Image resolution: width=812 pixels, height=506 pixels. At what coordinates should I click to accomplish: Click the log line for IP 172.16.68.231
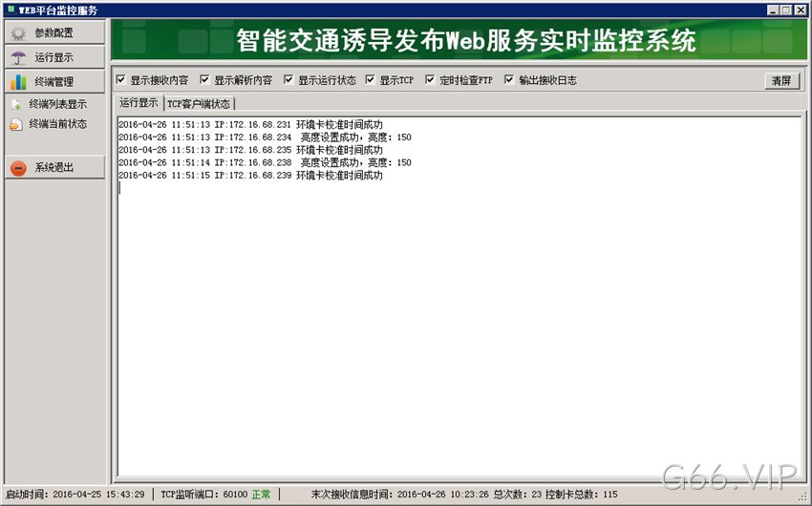250,125
